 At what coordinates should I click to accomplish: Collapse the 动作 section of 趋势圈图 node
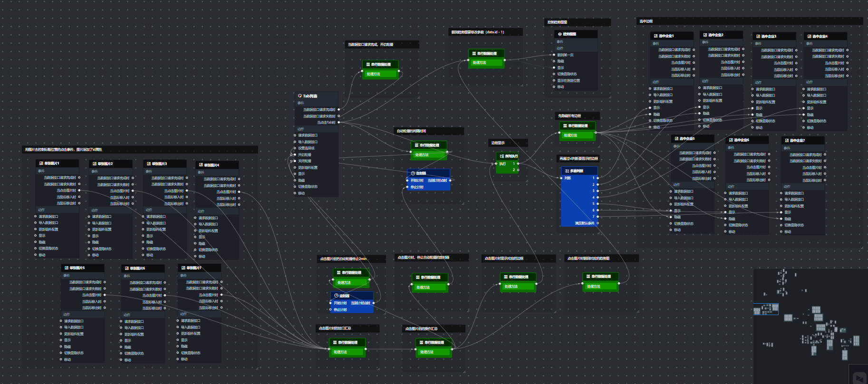(560, 48)
